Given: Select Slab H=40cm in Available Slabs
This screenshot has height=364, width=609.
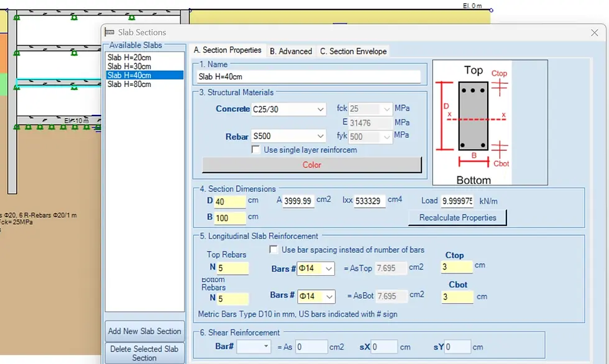Looking at the screenshot, I should pyautogui.click(x=144, y=75).
